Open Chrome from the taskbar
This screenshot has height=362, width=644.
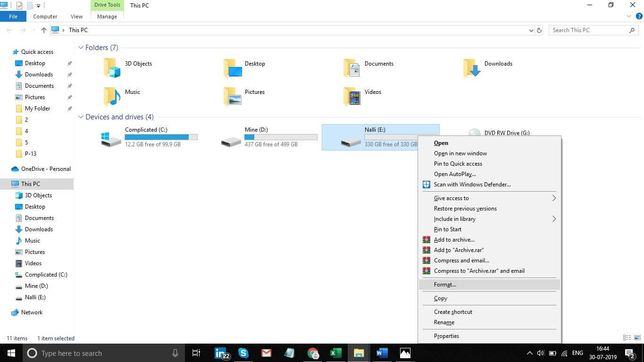pos(313,353)
